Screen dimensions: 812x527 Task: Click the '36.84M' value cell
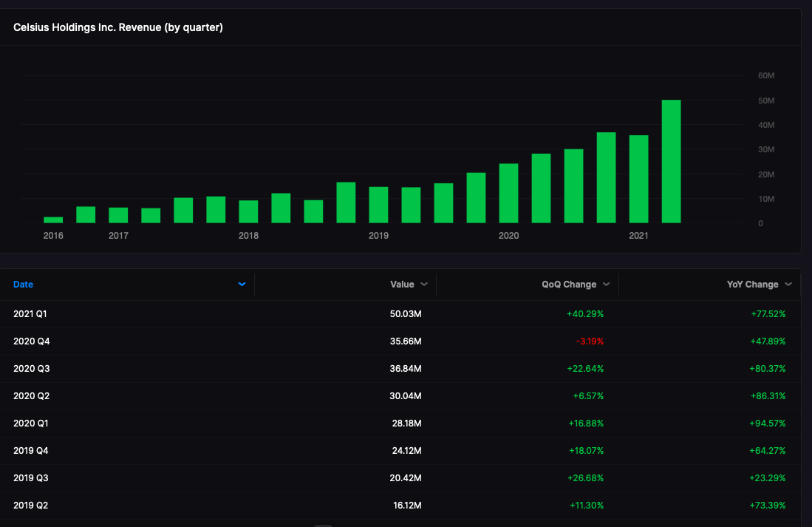(406, 369)
